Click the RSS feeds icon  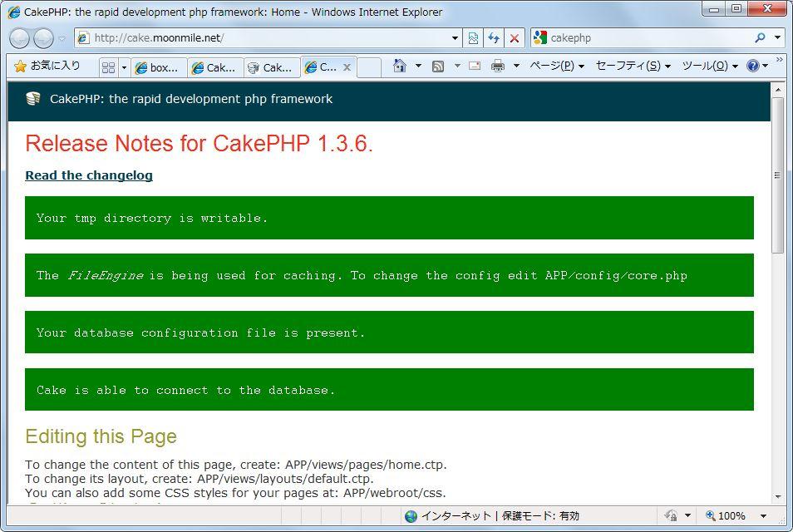point(438,66)
